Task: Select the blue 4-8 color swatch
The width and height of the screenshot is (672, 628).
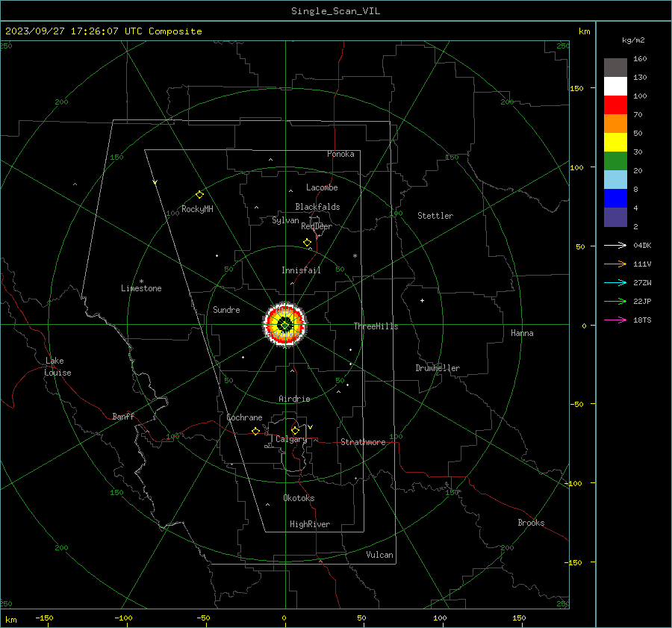Action: click(x=615, y=199)
